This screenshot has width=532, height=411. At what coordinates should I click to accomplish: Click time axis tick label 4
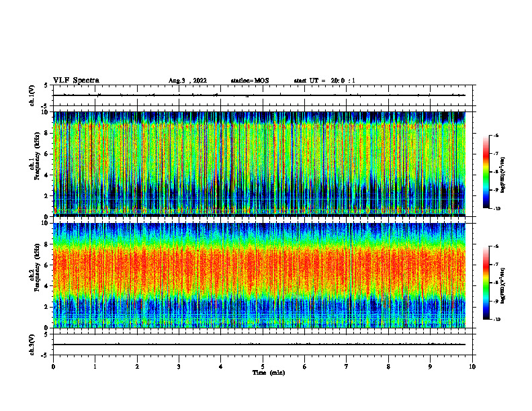coord(221,367)
